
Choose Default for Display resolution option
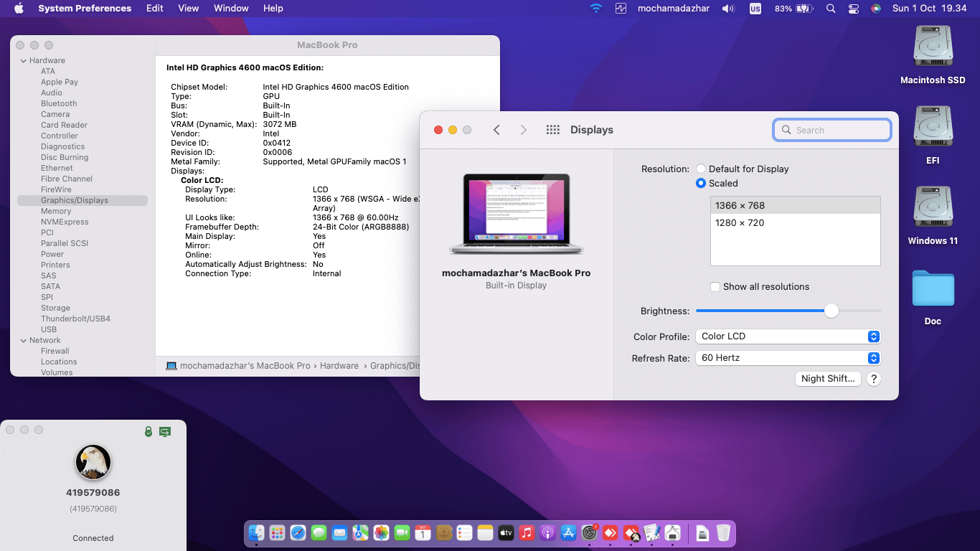pyautogui.click(x=700, y=169)
